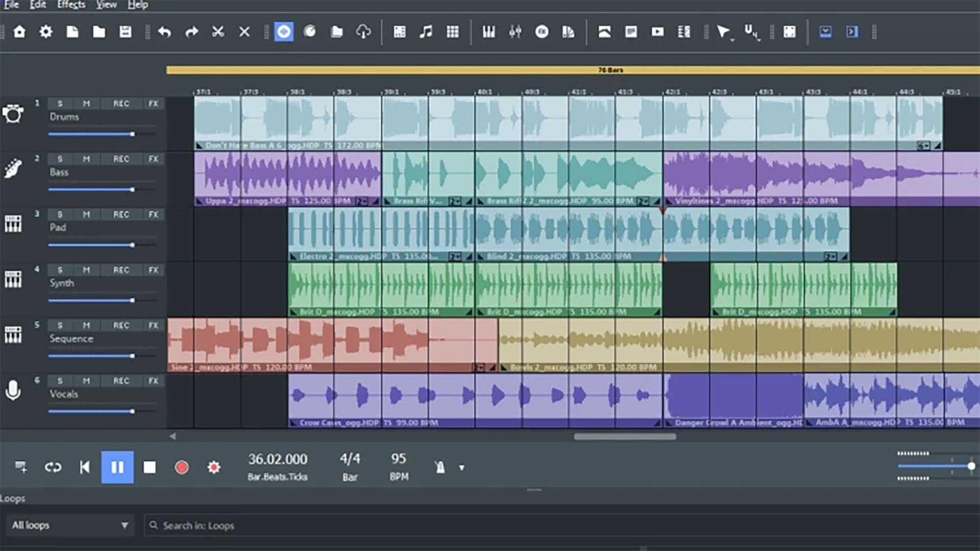The image size is (980, 551).
Task: Mute the Sequence track
Action: tap(86, 325)
